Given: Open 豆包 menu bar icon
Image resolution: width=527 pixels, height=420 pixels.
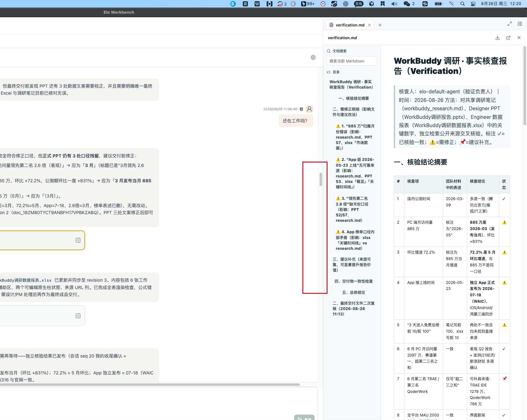Looking at the screenshot, I should (359, 4).
